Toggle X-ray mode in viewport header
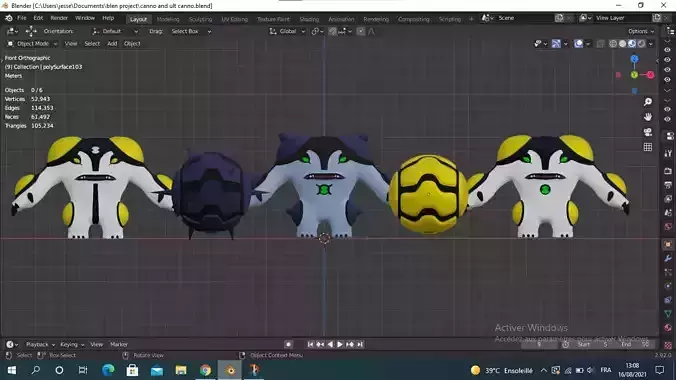676x380 pixels. 600,44
